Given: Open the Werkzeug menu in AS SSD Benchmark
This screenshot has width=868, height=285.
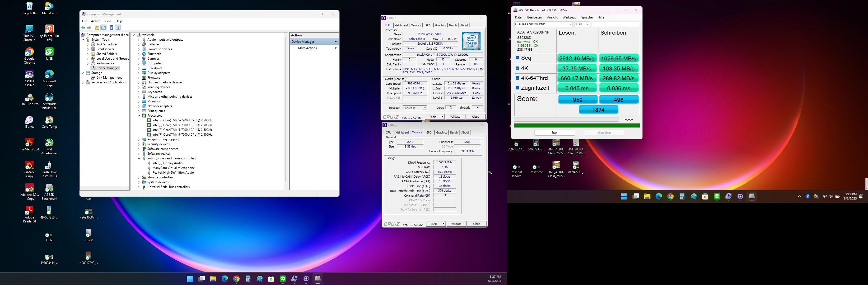Looking at the screenshot, I should click(570, 17).
